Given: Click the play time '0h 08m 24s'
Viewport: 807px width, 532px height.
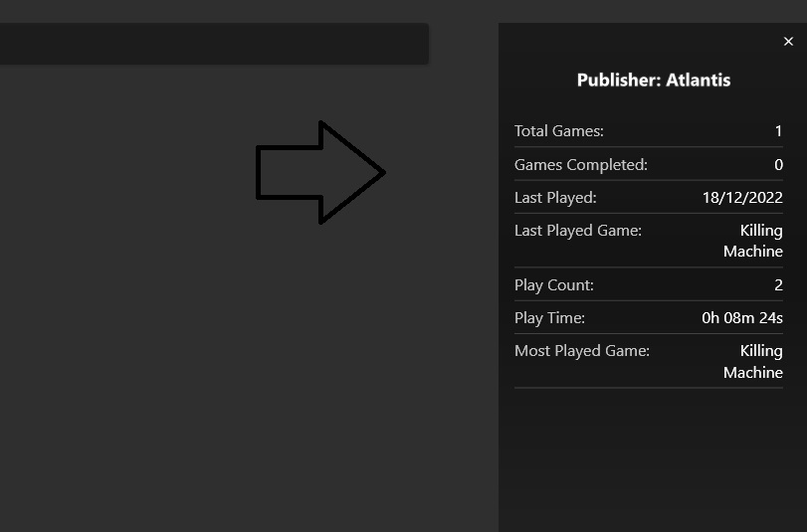Looking at the screenshot, I should tap(742, 318).
